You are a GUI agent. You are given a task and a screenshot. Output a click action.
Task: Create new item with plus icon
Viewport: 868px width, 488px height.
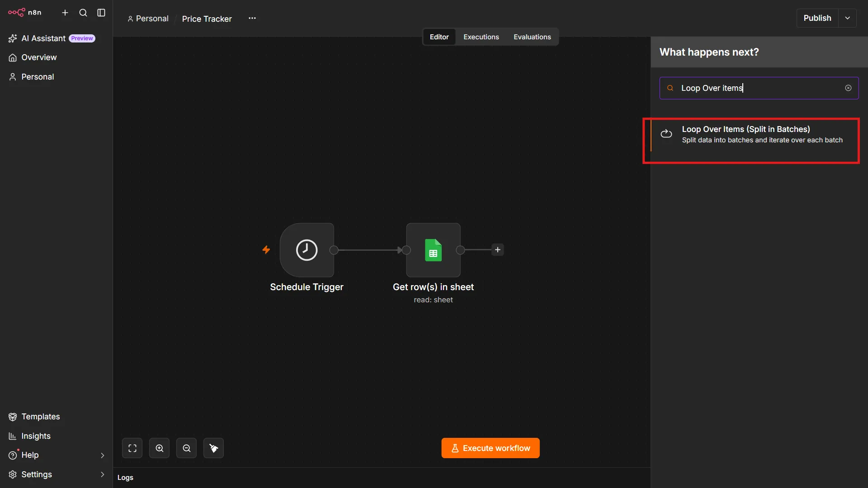click(x=65, y=13)
